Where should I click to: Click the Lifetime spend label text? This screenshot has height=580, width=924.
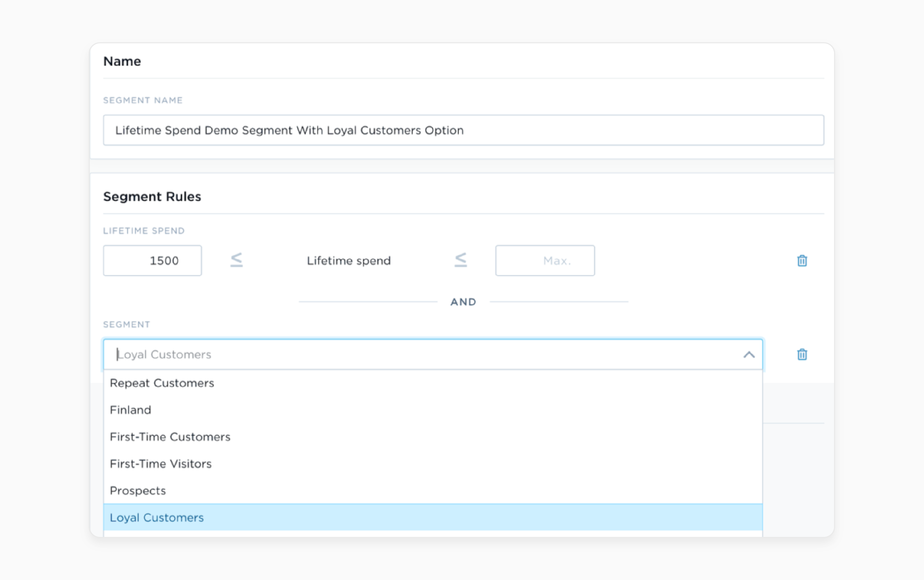(348, 261)
